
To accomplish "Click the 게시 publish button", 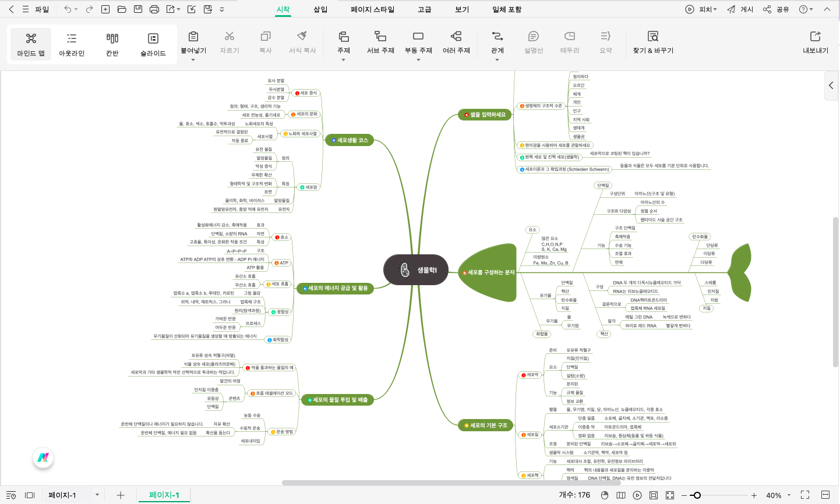I will [x=740, y=9].
